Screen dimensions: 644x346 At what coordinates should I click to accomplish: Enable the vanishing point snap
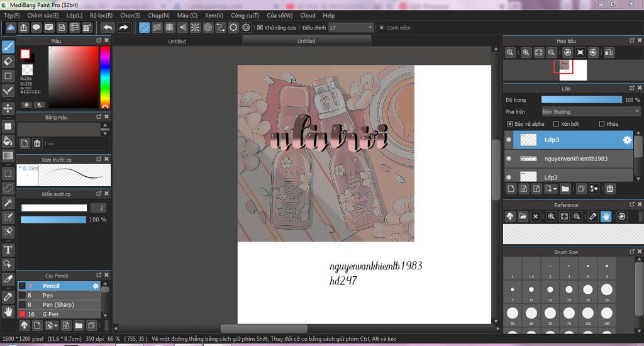[182, 28]
